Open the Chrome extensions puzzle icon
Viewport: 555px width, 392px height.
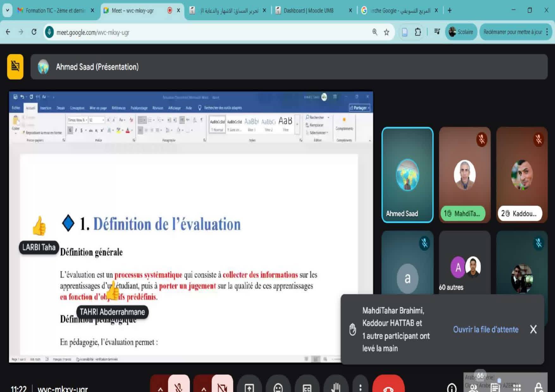(418, 32)
